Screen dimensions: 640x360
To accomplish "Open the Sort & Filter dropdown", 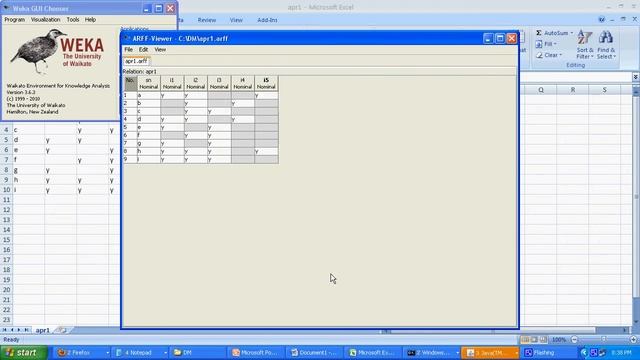I will pos(584,45).
